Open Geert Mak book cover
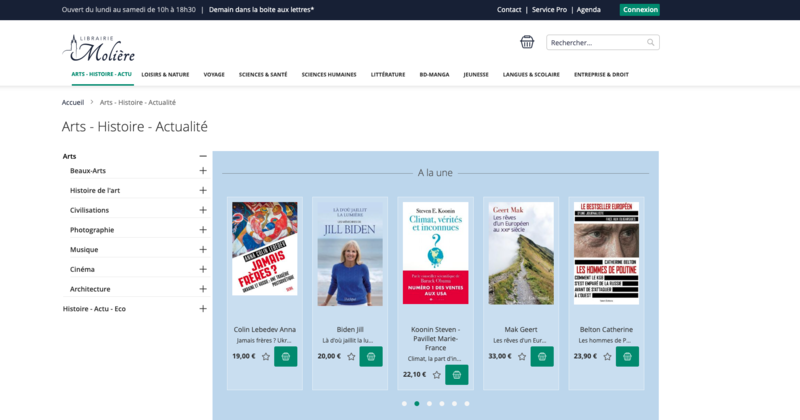The width and height of the screenshot is (800, 420). (x=521, y=253)
